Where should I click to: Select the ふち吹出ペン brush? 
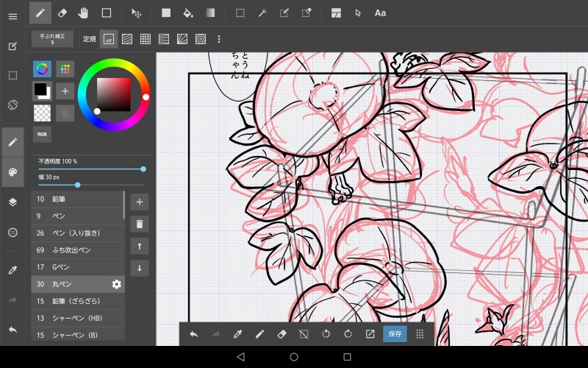78,250
